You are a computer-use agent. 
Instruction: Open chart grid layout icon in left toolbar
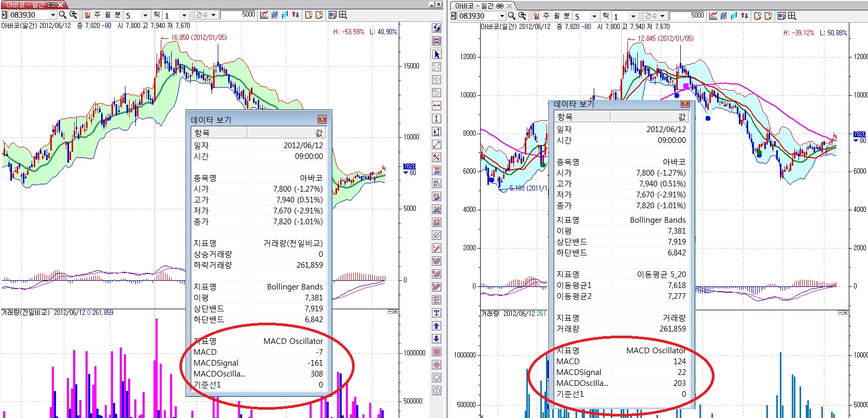point(343,15)
